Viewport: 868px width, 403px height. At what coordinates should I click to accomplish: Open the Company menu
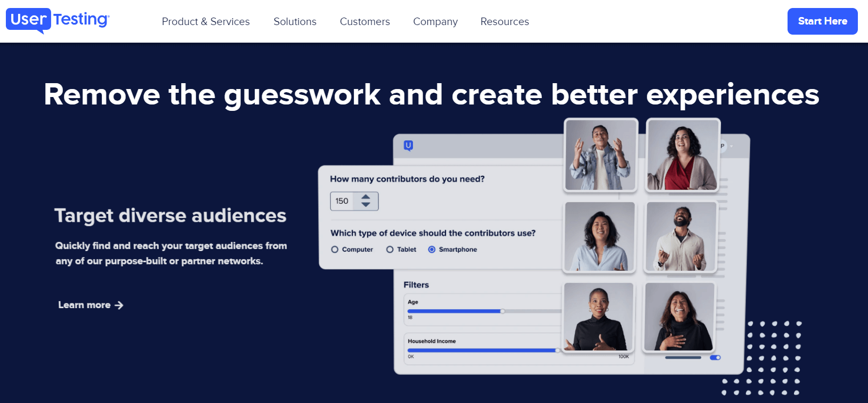point(435,21)
